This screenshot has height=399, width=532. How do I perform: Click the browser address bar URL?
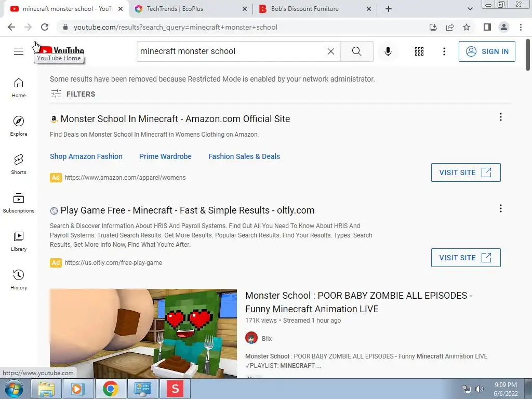pos(176,27)
